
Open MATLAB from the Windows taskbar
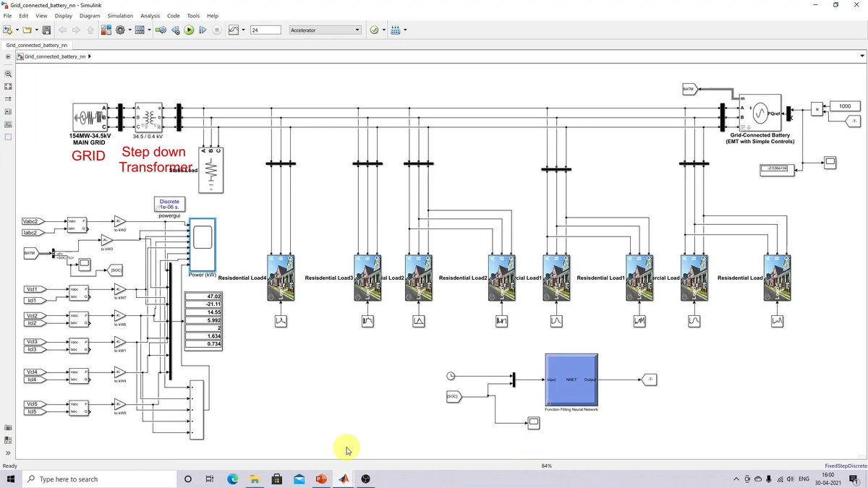[344, 479]
